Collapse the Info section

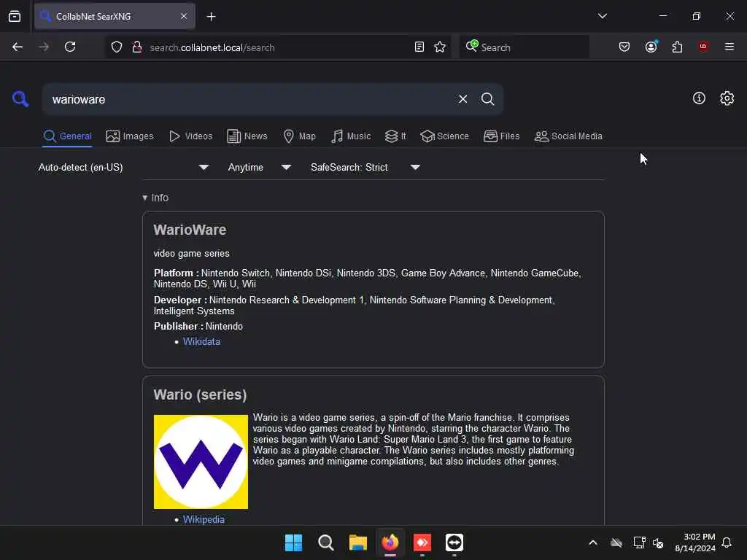pos(155,198)
